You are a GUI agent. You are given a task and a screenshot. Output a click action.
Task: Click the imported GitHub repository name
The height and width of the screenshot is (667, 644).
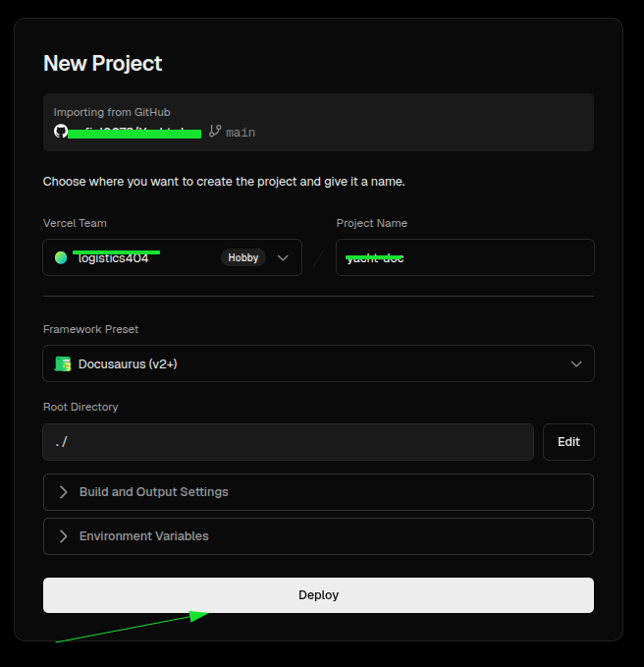134,133
